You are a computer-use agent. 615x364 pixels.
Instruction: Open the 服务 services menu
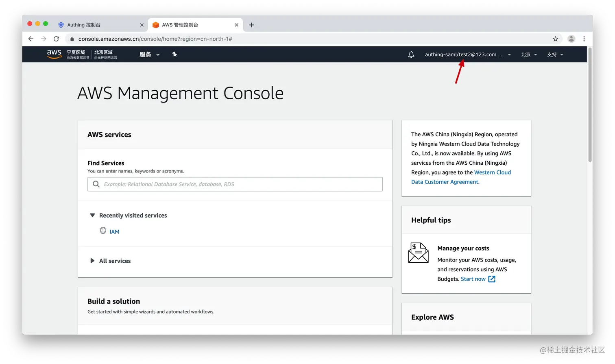click(150, 54)
